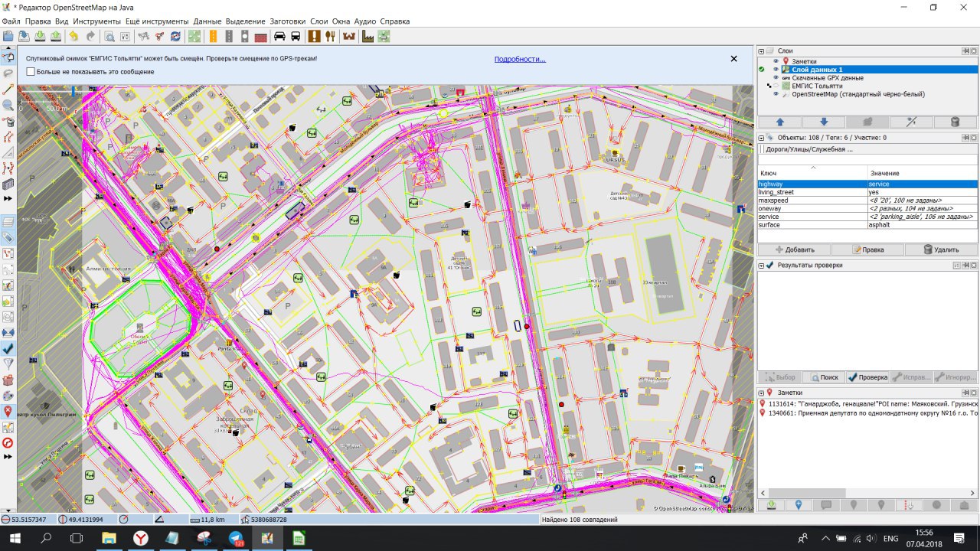Click the Open file toolbar icon

[x=8, y=36]
